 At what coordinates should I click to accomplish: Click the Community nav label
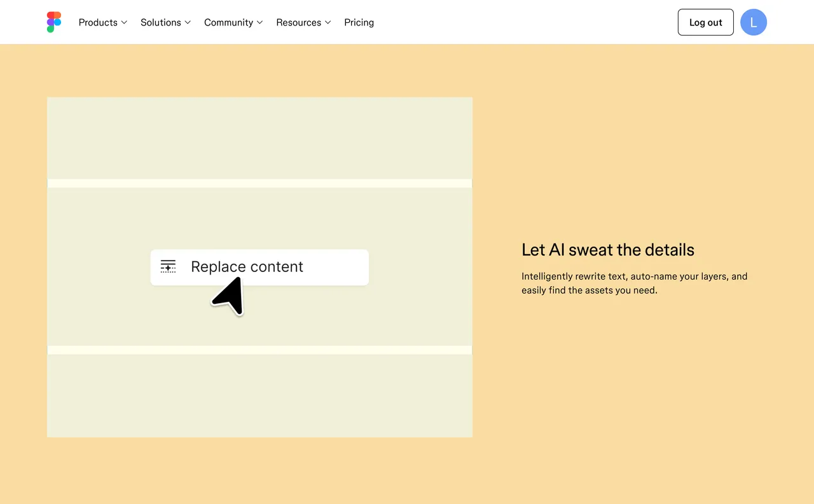228,22
